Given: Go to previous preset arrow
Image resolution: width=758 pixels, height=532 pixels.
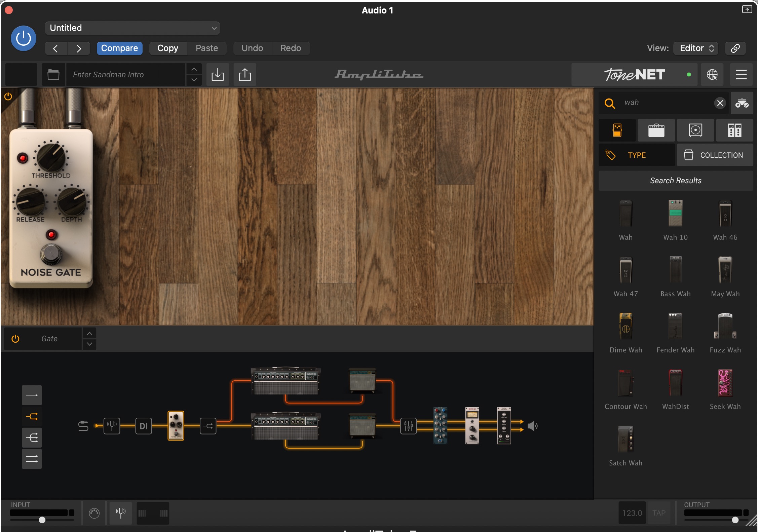Looking at the screenshot, I should point(56,48).
